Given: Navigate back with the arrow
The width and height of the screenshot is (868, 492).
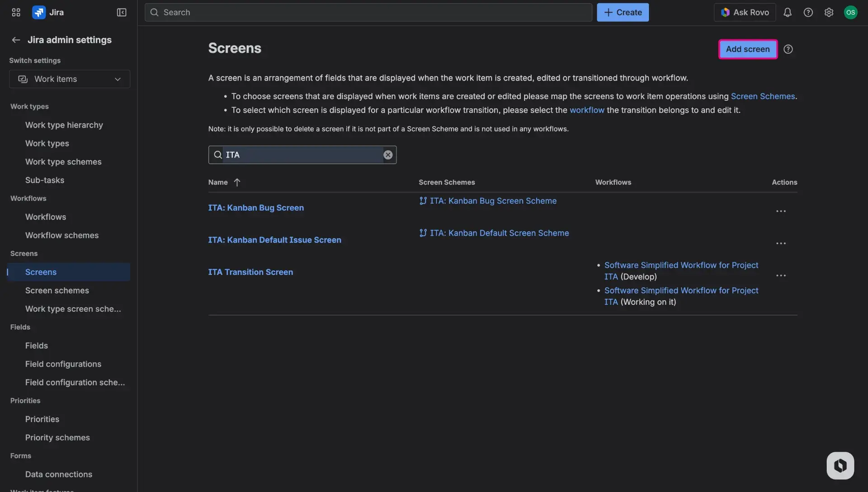Looking at the screenshot, I should [x=16, y=40].
